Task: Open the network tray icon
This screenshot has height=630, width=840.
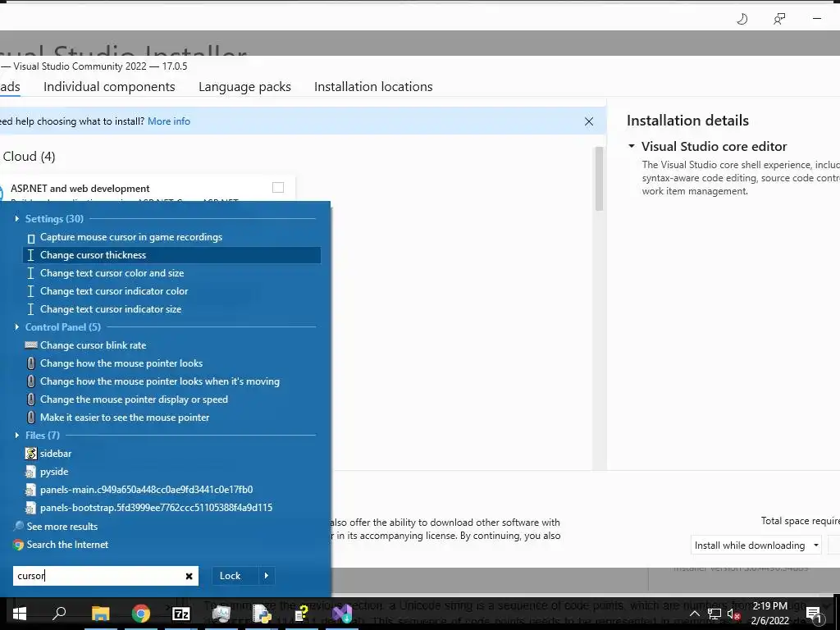Action: pyautogui.click(x=714, y=614)
